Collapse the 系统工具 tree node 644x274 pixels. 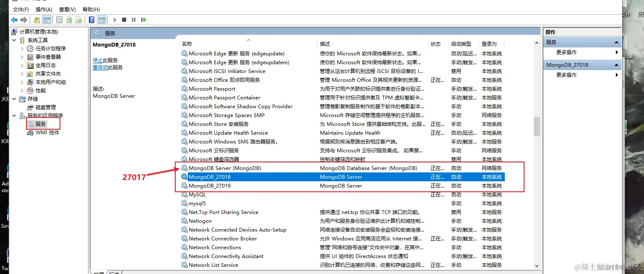coord(14,40)
